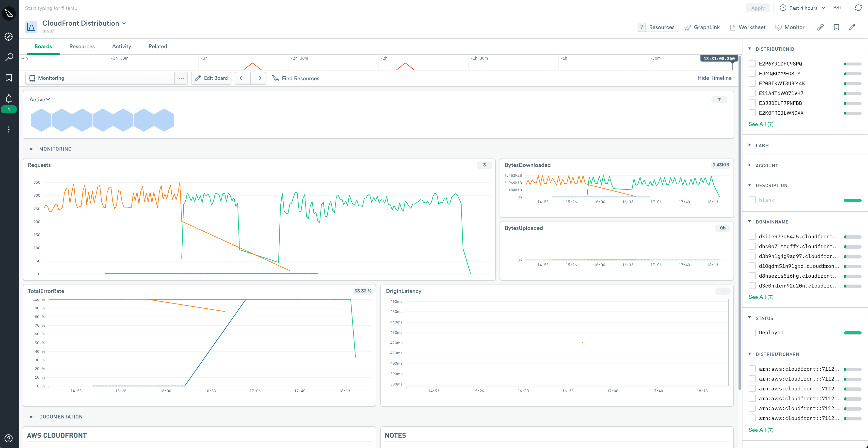Click the last active resource hexagon
The height and width of the screenshot is (448, 868).
164,120
